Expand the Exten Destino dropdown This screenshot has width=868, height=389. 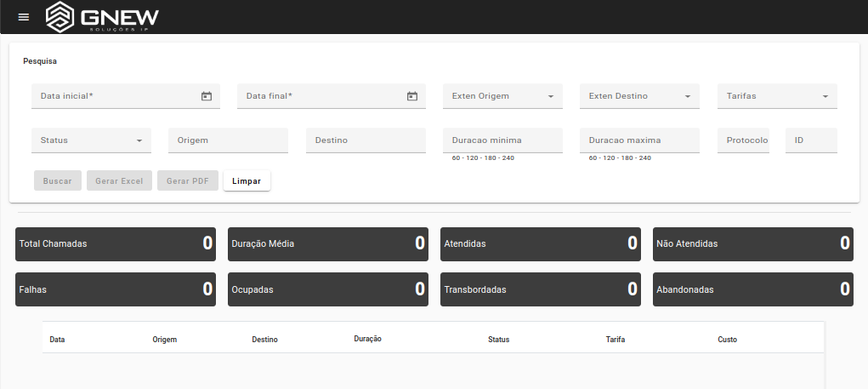click(639, 96)
